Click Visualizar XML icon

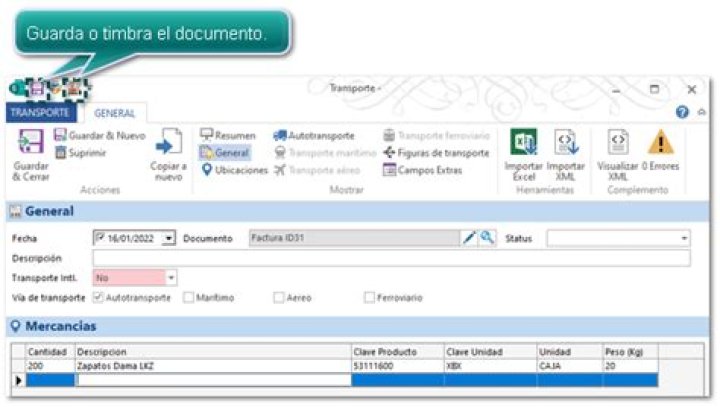click(617, 143)
